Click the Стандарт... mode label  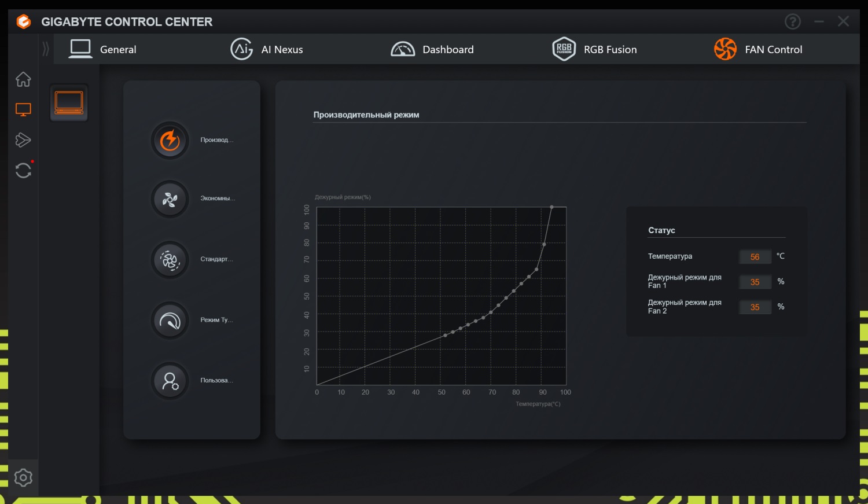coord(217,259)
